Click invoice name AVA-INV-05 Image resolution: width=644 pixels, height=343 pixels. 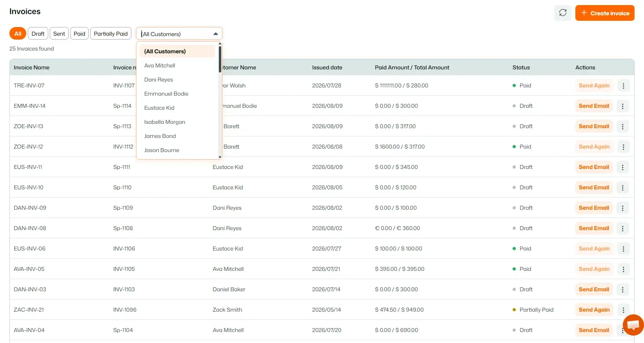[x=29, y=269]
